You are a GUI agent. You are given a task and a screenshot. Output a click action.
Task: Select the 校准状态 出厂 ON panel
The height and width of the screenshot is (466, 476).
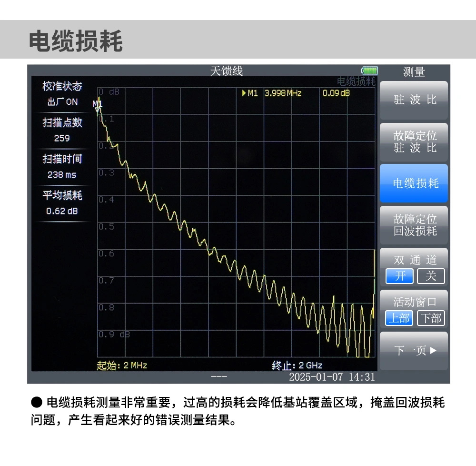62,94
